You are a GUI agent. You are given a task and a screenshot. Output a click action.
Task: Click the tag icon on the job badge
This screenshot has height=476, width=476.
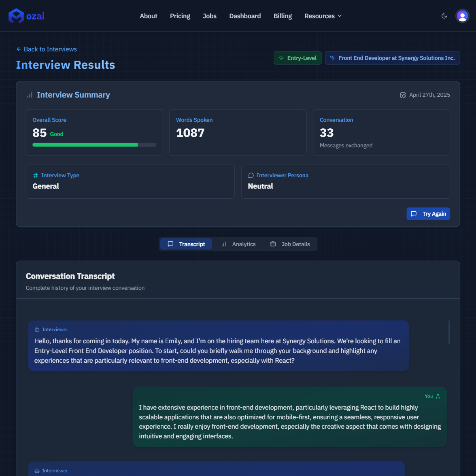pyautogui.click(x=332, y=58)
